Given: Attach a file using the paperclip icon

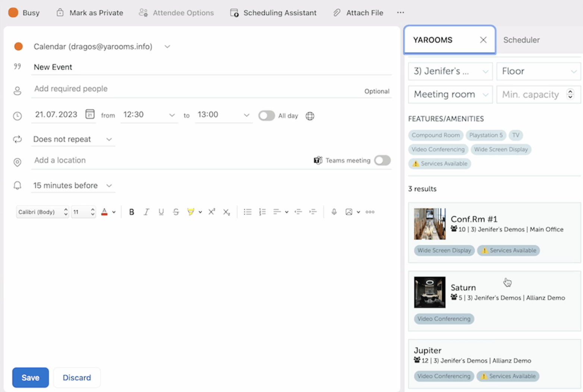Looking at the screenshot, I should click(x=337, y=12).
